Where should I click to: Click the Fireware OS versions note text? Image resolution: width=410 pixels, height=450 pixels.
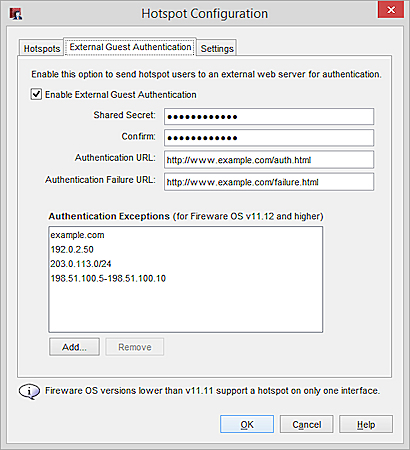coord(212,391)
